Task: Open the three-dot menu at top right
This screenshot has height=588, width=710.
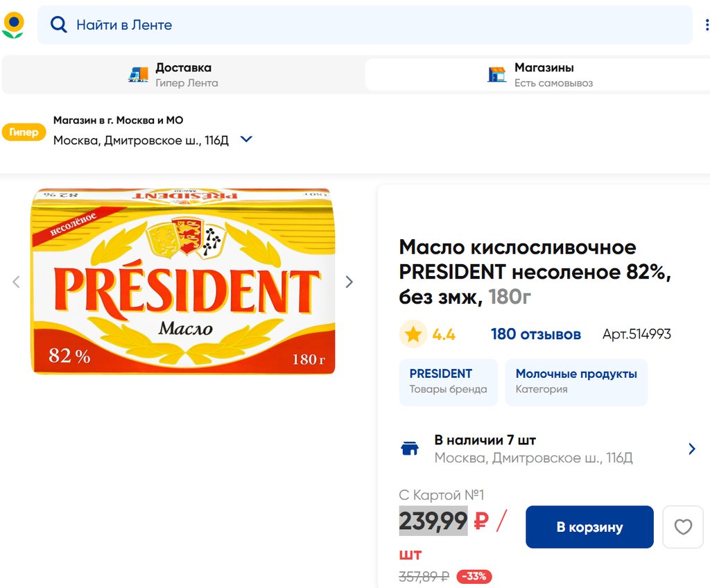Action: (x=707, y=25)
